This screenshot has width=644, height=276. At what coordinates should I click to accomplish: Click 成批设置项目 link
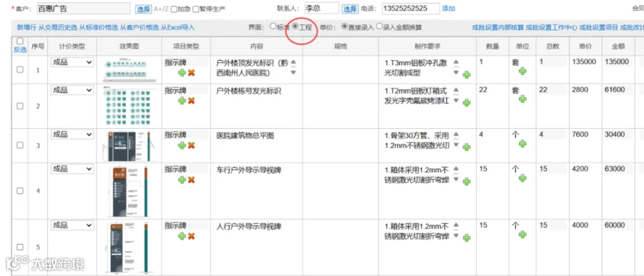tap(598, 27)
